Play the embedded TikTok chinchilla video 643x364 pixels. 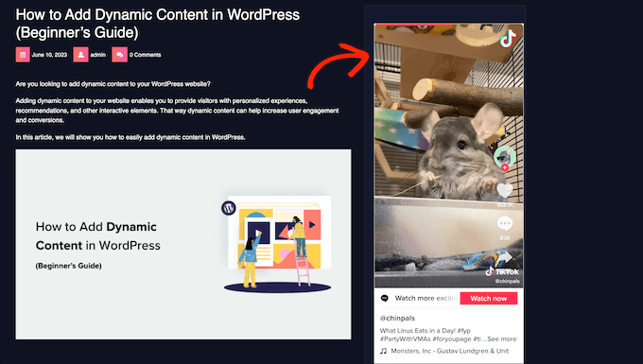(x=448, y=156)
